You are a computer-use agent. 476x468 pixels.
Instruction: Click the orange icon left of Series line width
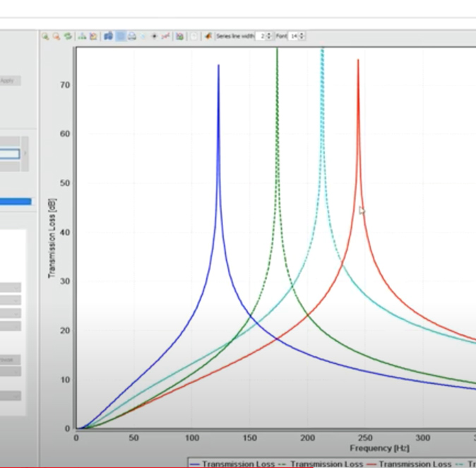pos(208,36)
